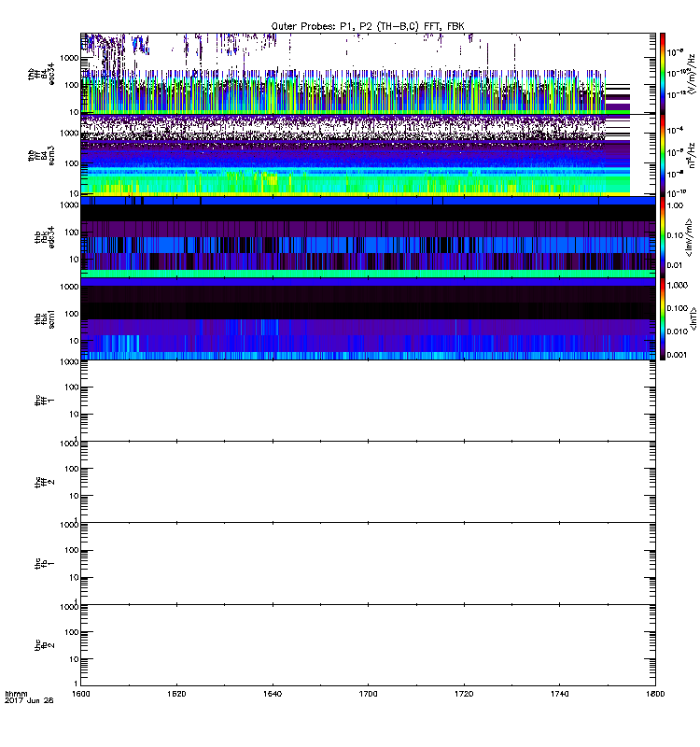Click the '100' y-axis tick of thc fff 1
Viewport: 700px width, 747px height.
click(72, 388)
